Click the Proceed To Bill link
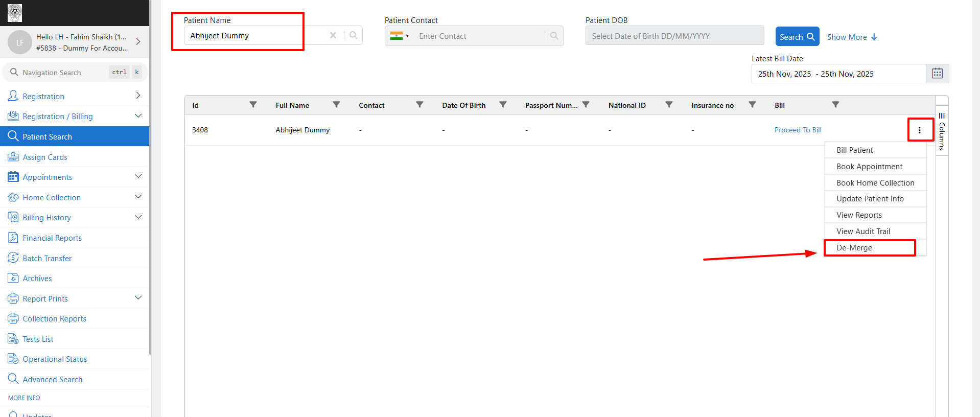Image resolution: width=980 pixels, height=417 pixels. [798, 130]
